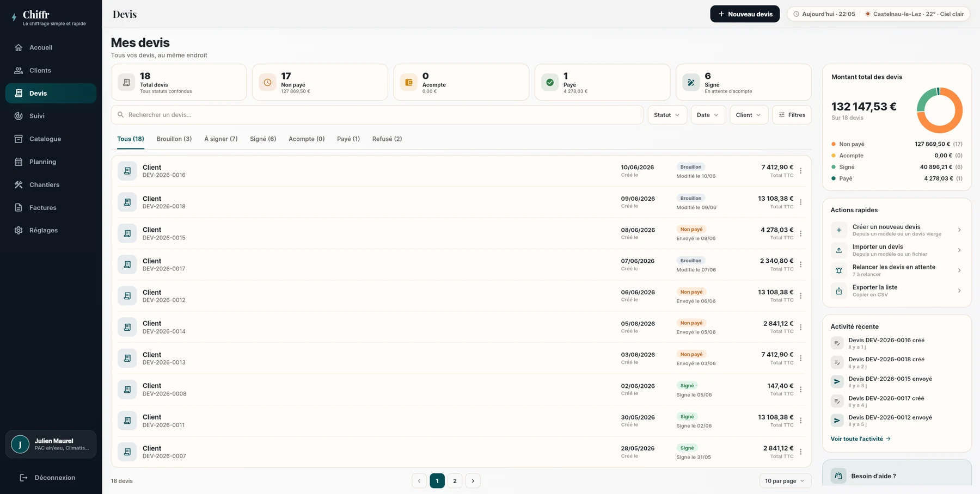The height and width of the screenshot is (494, 980).
Task: Open the Statut filter dropdown
Action: click(667, 115)
